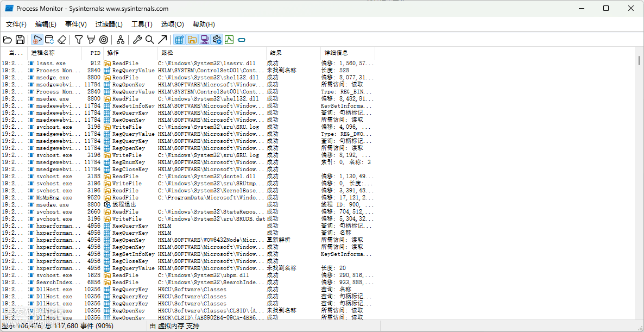Click path C:\Windows\System32\sru\SRUDB.dat
This screenshot has height=332, width=644.
(212, 218)
